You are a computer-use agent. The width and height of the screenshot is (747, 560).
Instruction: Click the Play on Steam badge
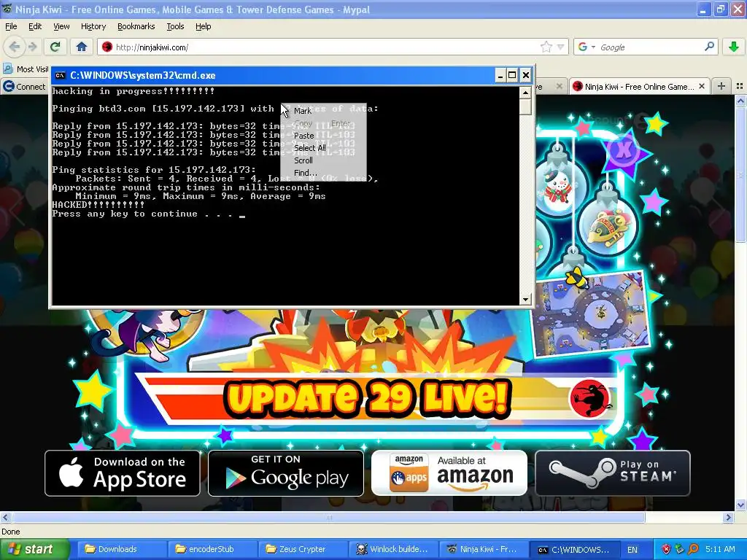(613, 473)
